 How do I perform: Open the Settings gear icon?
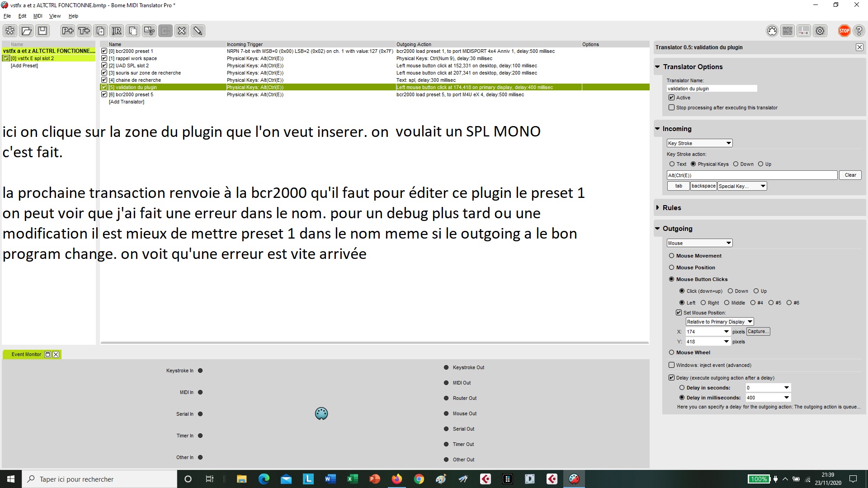pos(820,31)
